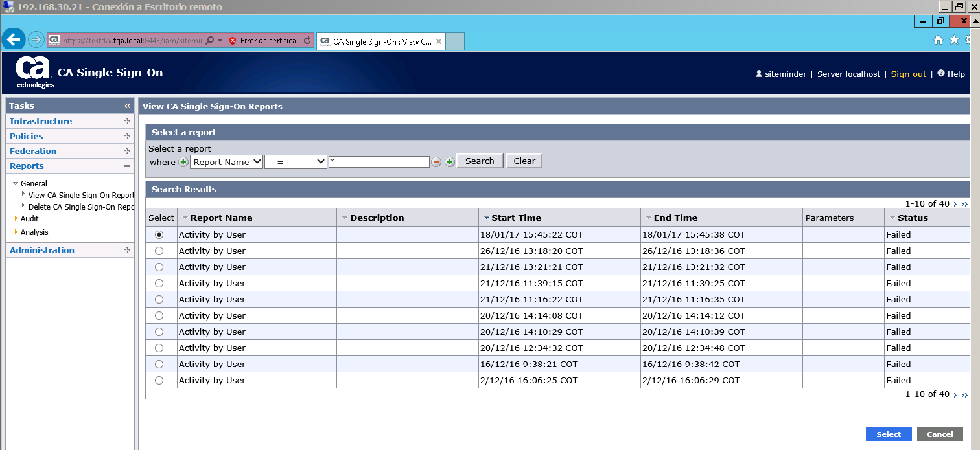
Task: Expand the Audit tree node
Action: coord(16,219)
